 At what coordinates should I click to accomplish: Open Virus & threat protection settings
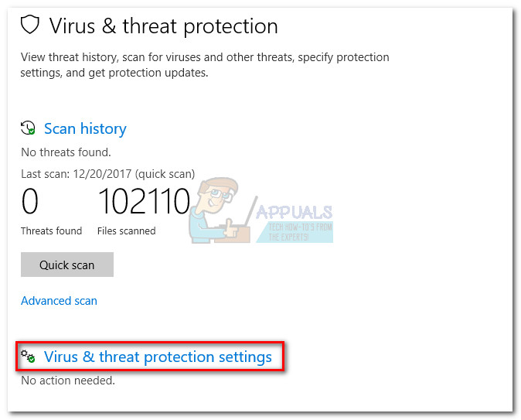(158, 357)
